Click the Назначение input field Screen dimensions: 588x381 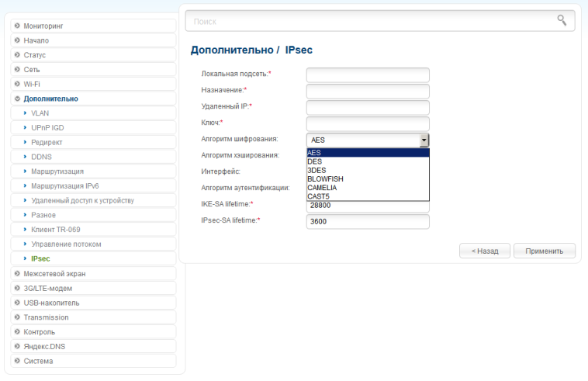(368, 92)
